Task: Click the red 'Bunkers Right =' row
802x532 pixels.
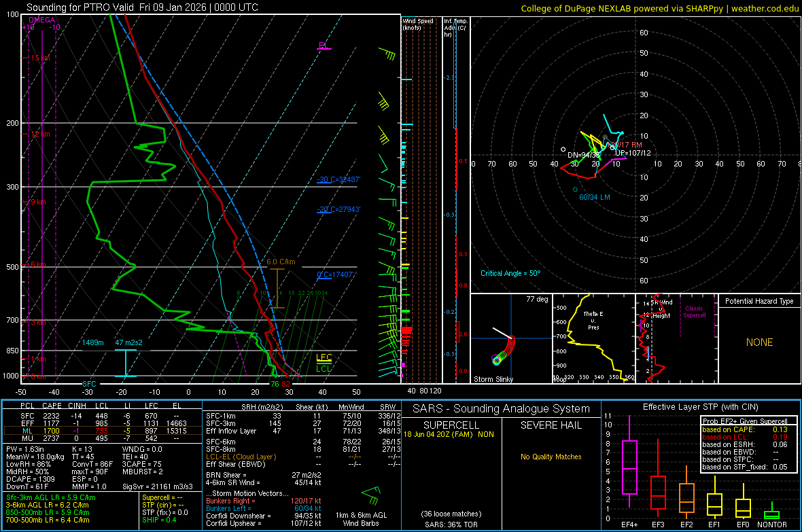Action: [264, 501]
